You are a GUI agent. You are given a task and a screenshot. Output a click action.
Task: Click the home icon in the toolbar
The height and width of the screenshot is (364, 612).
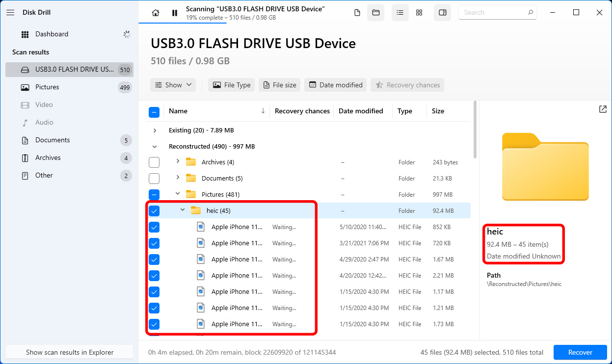156,13
